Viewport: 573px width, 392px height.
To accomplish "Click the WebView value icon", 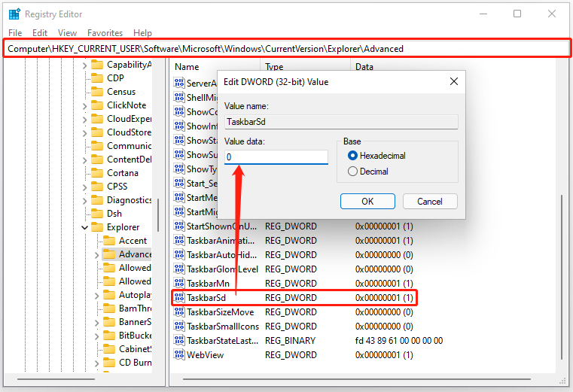I will (179, 354).
